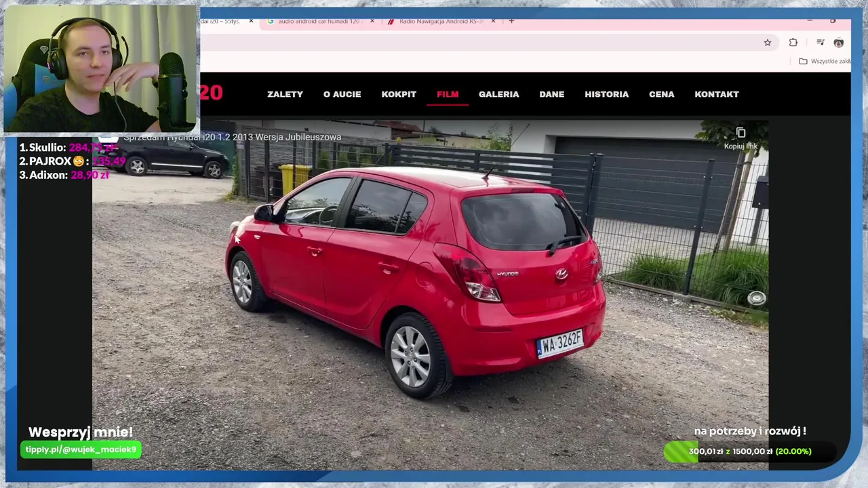
Task: Click the Kopiuj link copy icon
Action: [x=741, y=134]
